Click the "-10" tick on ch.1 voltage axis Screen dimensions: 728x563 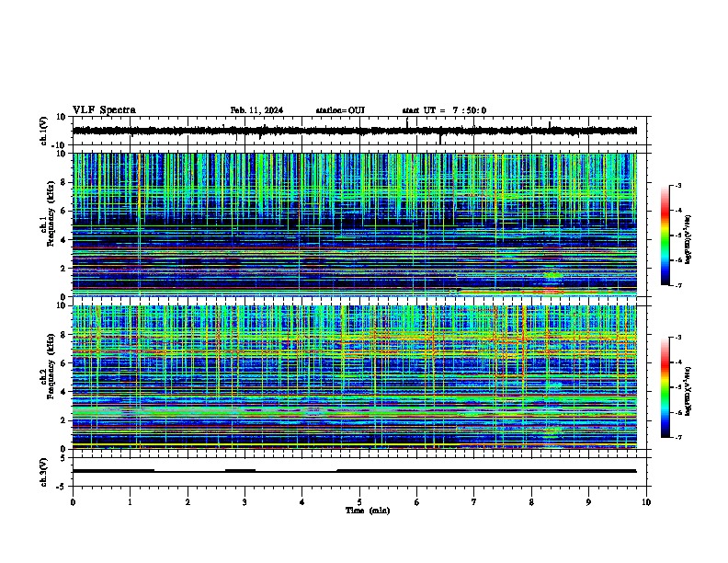point(60,145)
